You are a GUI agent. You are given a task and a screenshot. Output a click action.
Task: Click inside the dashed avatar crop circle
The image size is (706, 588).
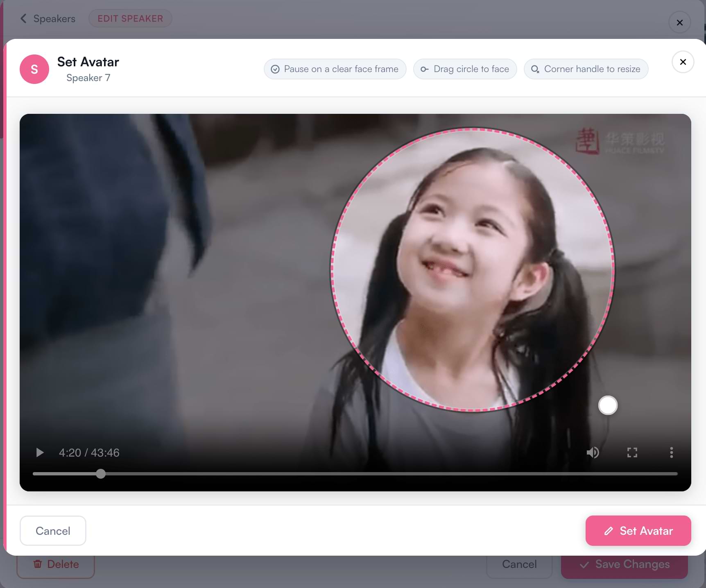pyautogui.click(x=473, y=269)
